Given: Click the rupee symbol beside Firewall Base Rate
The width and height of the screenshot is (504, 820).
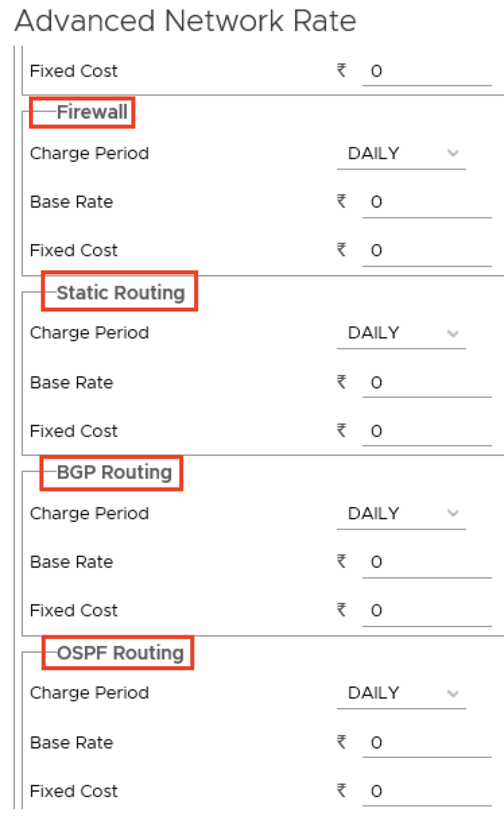Looking at the screenshot, I should point(342,202).
